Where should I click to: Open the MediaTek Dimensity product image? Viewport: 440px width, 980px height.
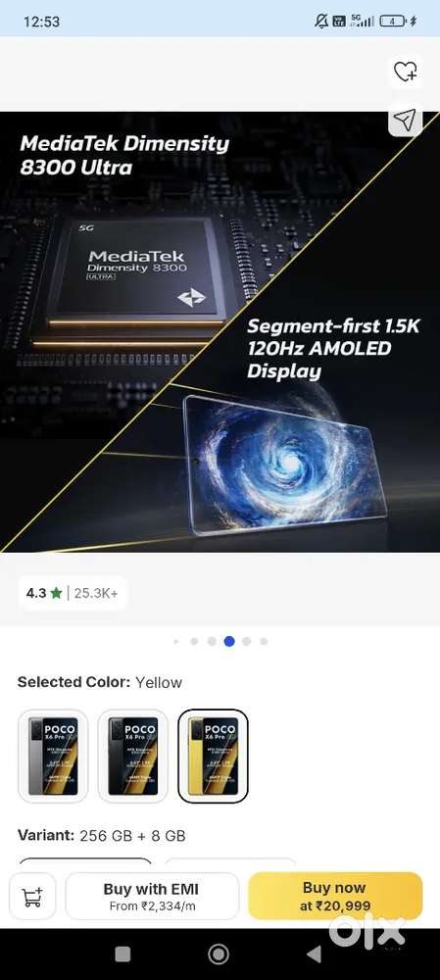coord(220,332)
